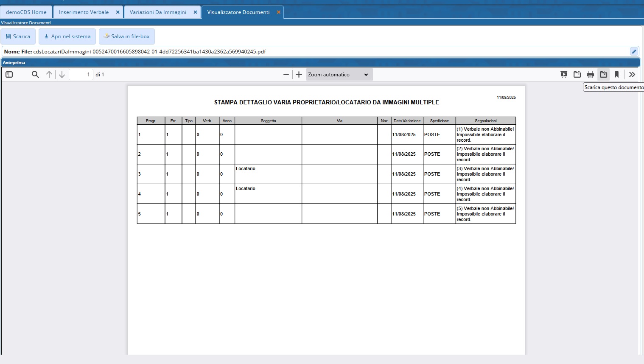Toggle the PDF viewer sidebar

point(9,75)
